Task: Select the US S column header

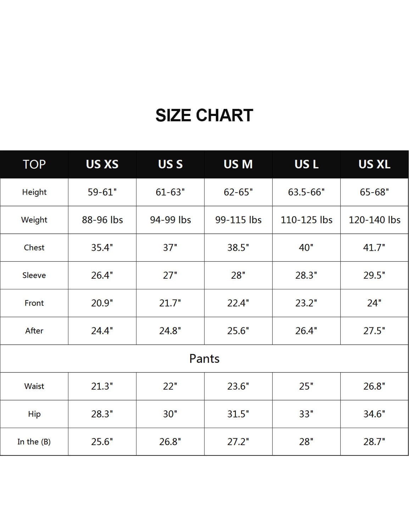Action: 170,164
